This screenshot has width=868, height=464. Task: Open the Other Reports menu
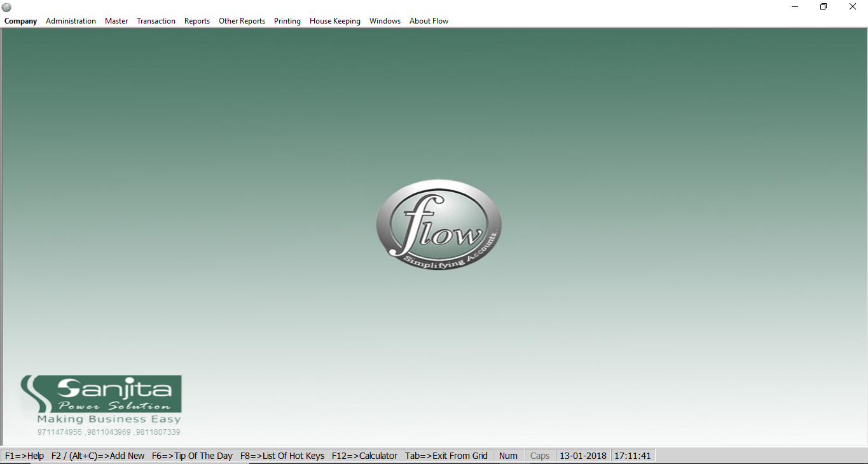pyautogui.click(x=242, y=21)
